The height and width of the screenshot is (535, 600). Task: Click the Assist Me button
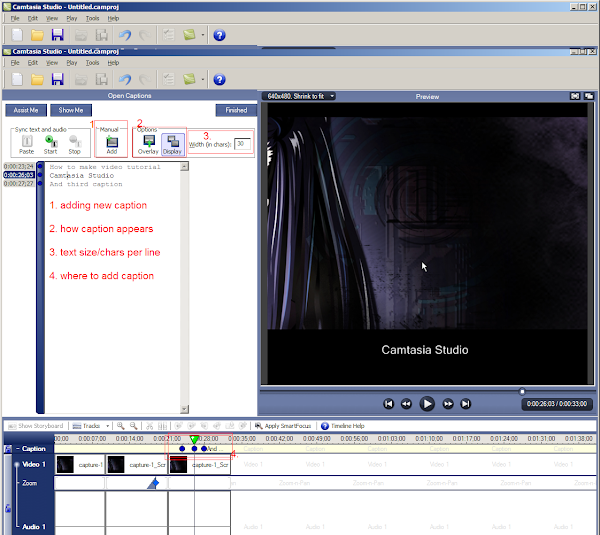pos(25,110)
